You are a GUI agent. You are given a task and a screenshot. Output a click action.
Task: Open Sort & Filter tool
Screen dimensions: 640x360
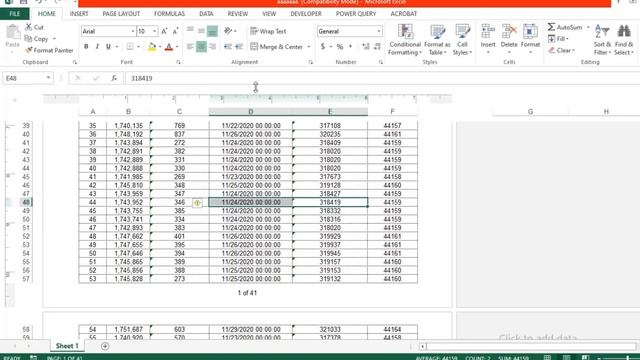(x=602, y=39)
